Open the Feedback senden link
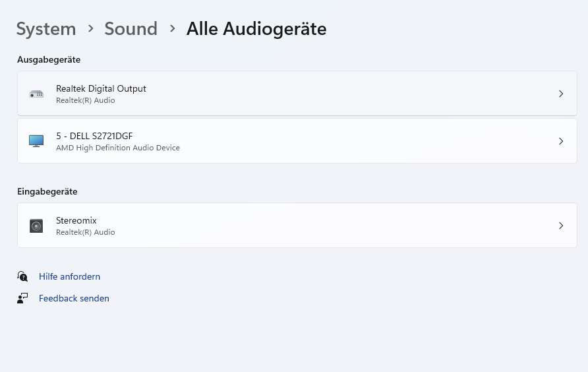Viewport: 588px width, 372px height. [x=74, y=298]
